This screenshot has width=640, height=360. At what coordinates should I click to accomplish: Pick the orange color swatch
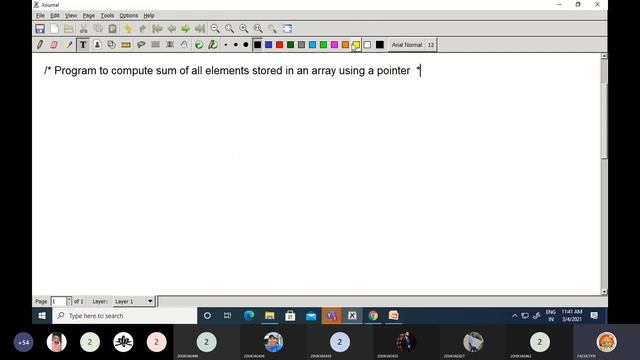(x=345, y=45)
